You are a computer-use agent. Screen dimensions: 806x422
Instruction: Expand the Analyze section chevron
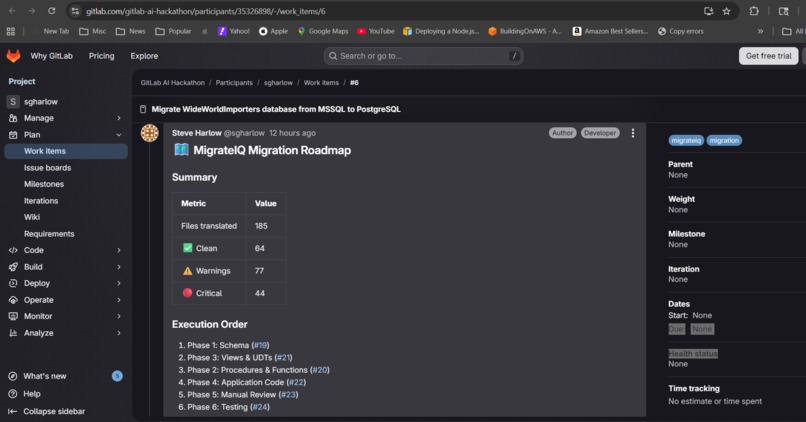pyautogui.click(x=119, y=333)
